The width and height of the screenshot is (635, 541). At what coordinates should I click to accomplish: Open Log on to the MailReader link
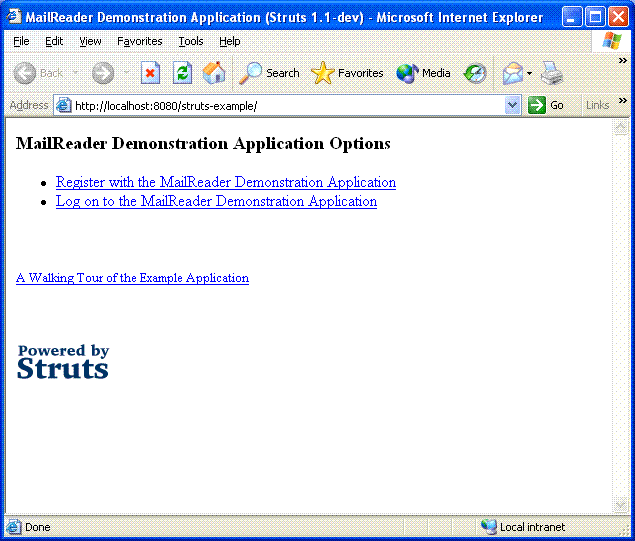216,201
